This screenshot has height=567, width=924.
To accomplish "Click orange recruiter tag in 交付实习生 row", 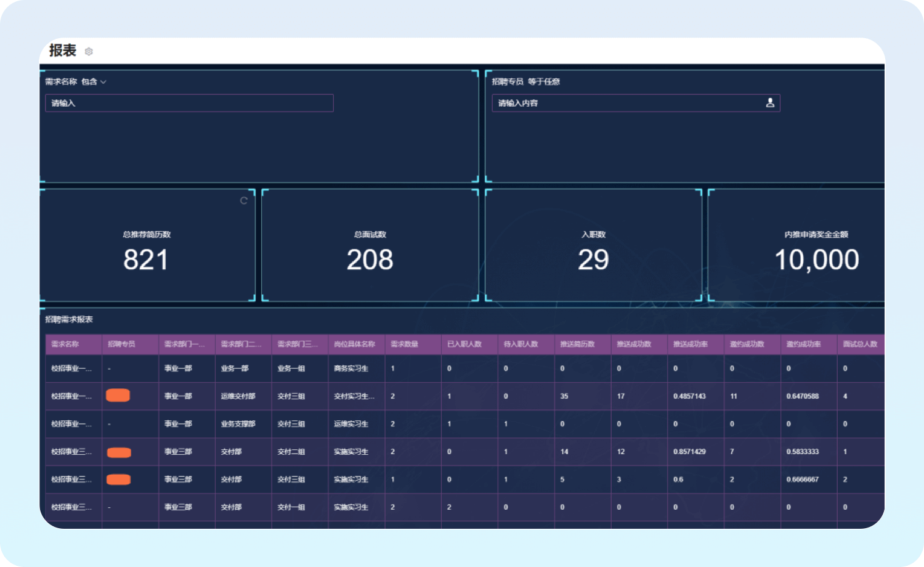I will [x=118, y=396].
